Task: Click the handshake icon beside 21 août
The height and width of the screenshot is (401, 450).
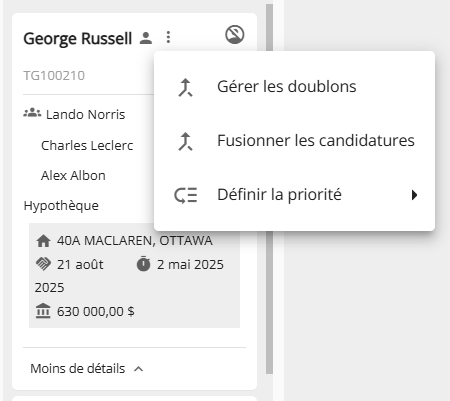Action: pyautogui.click(x=43, y=264)
